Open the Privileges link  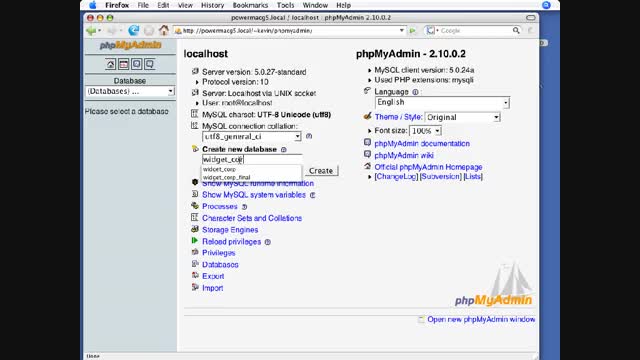tap(219, 253)
